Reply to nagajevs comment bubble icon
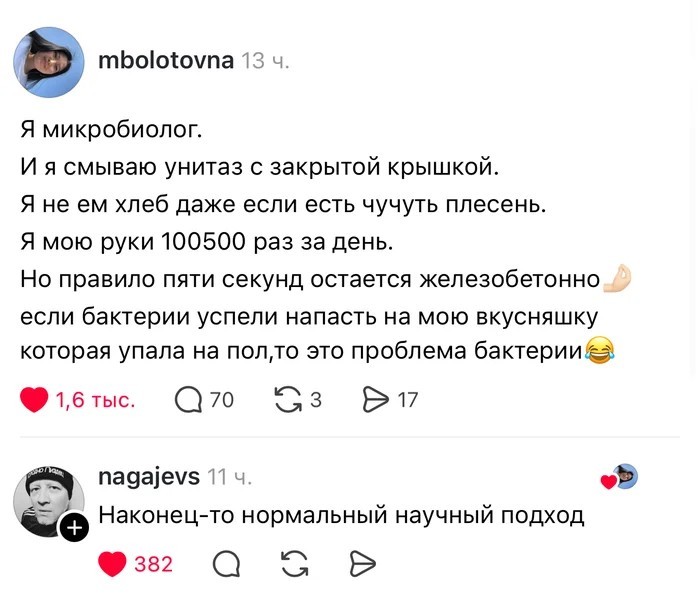Viewport: 700px width, 599px height. [x=225, y=564]
